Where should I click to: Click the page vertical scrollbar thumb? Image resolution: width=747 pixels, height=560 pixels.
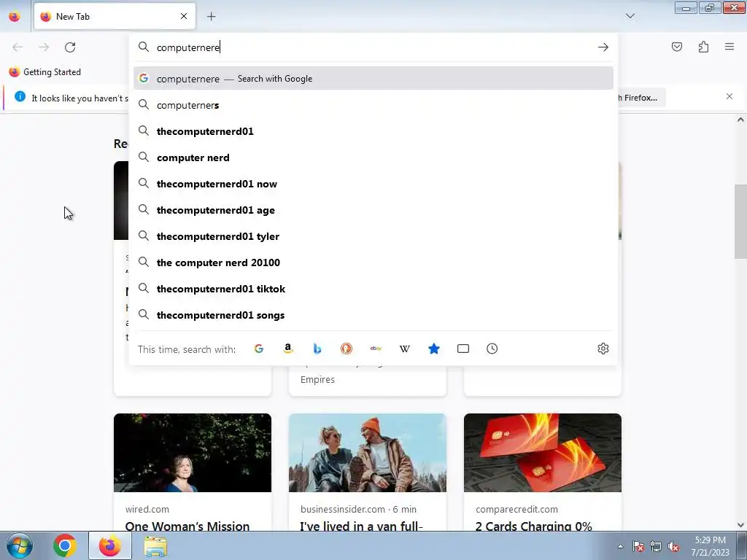[740, 222]
